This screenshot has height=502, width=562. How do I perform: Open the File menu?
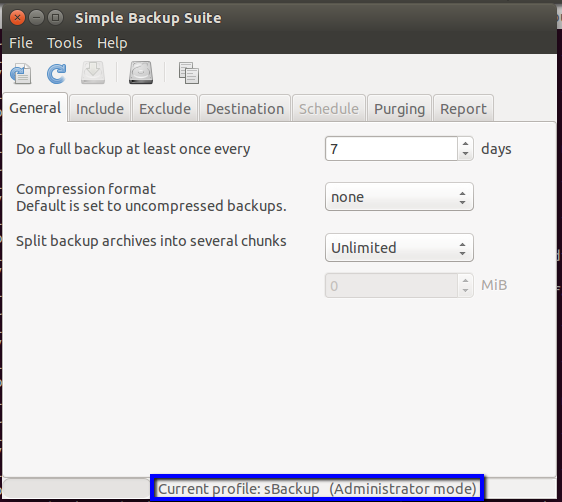pyautogui.click(x=21, y=43)
